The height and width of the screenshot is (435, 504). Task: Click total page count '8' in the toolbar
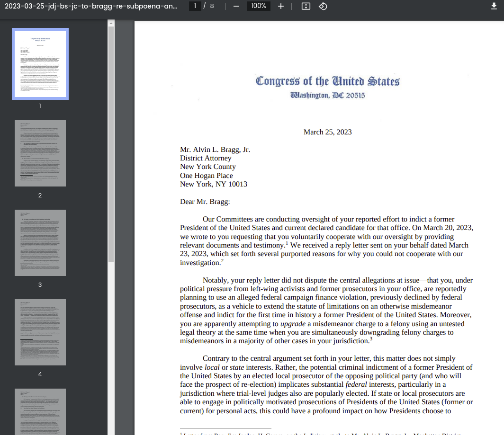212,6
